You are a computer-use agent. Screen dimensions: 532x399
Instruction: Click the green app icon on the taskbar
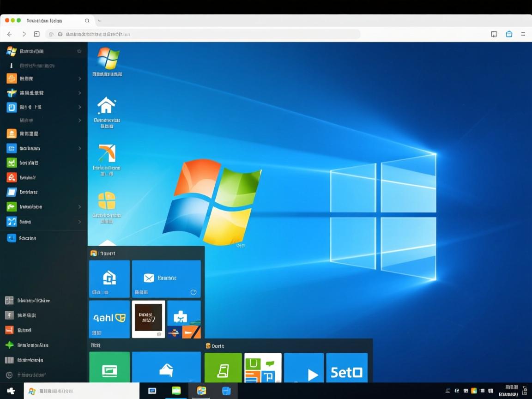(176, 390)
